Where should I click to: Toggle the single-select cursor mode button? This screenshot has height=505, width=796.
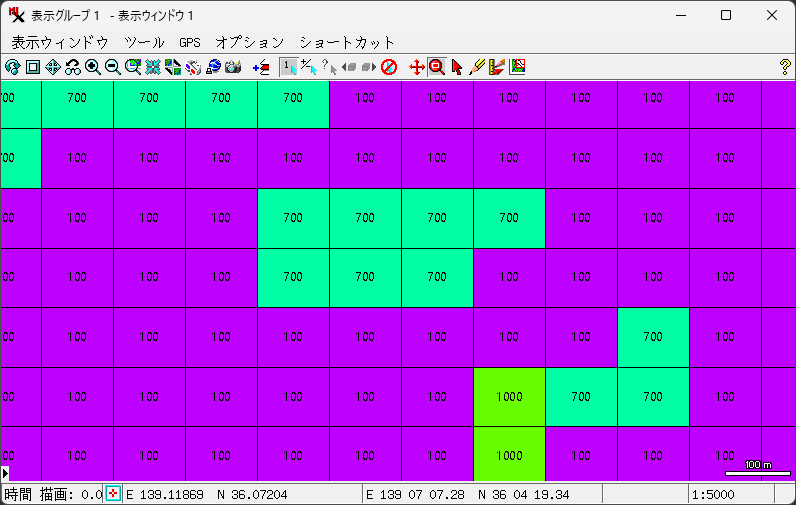click(x=288, y=67)
